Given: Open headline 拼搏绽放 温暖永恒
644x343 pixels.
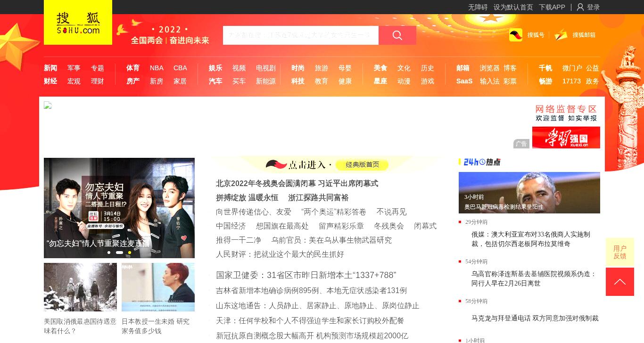Looking at the screenshot, I should pyautogui.click(x=247, y=197).
